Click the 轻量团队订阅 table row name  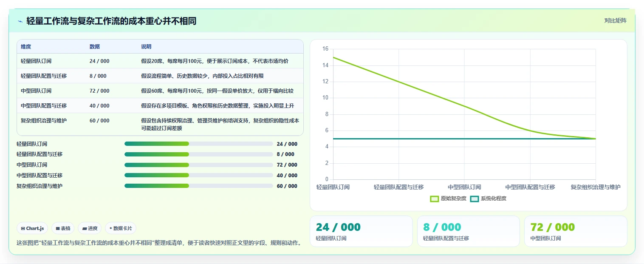tap(36, 61)
